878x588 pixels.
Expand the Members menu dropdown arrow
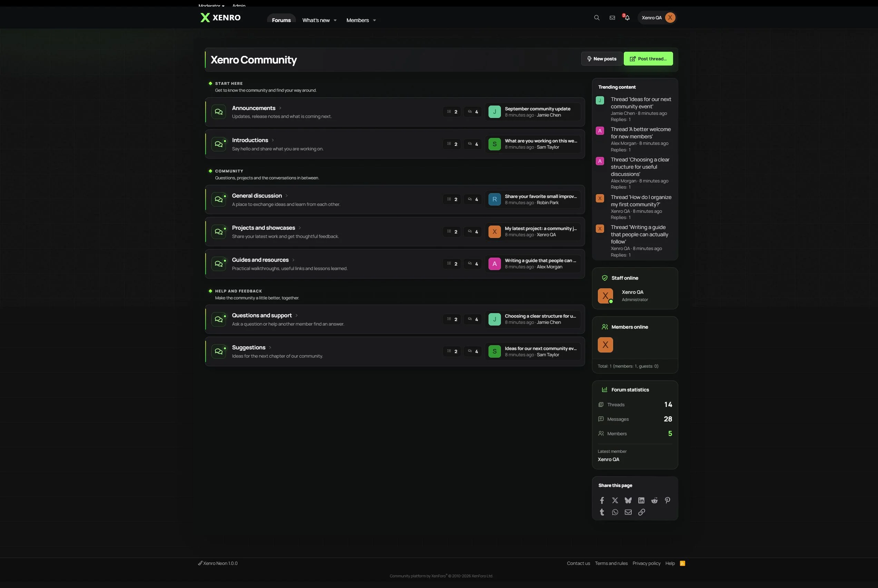pos(374,20)
